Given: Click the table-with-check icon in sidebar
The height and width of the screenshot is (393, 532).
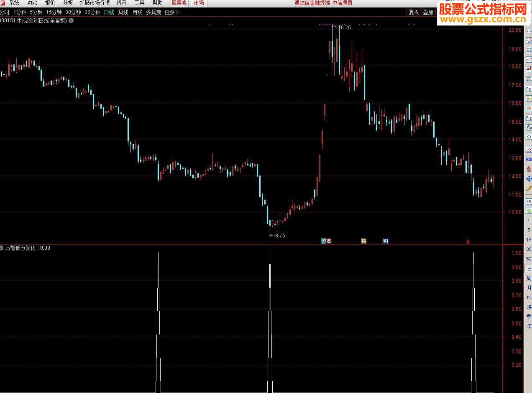Looking at the screenshot, I should coord(529,40).
